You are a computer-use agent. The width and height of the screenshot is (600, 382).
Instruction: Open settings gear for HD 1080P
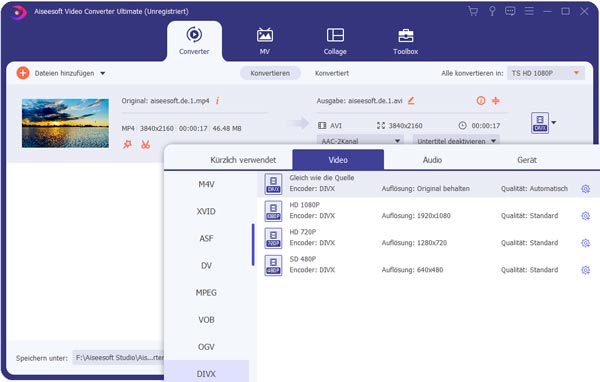585,216
